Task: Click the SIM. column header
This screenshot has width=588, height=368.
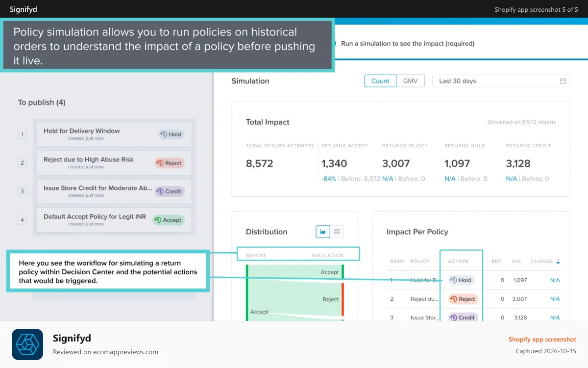Action: coord(517,262)
